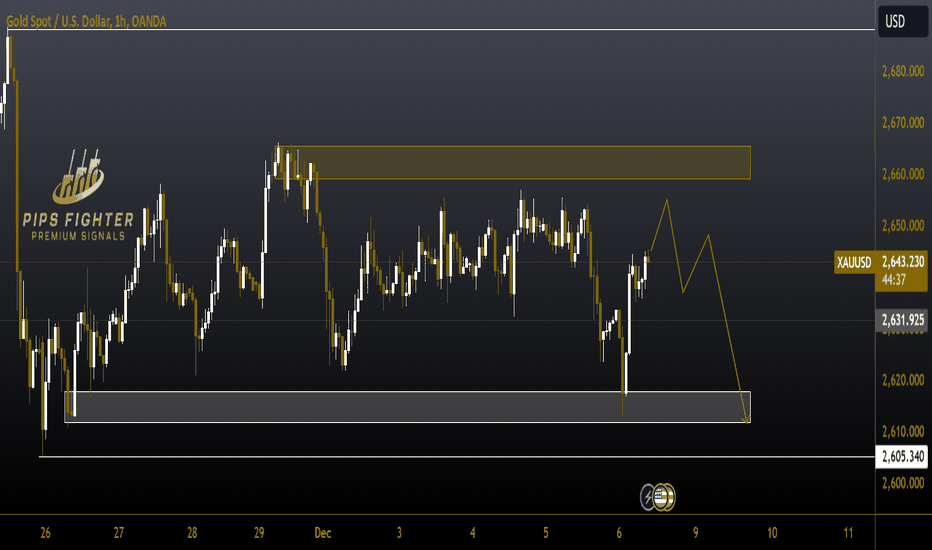Click the date 11 on the time axis
This screenshot has height=550, width=932.
pyautogui.click(x=848, y=533)
